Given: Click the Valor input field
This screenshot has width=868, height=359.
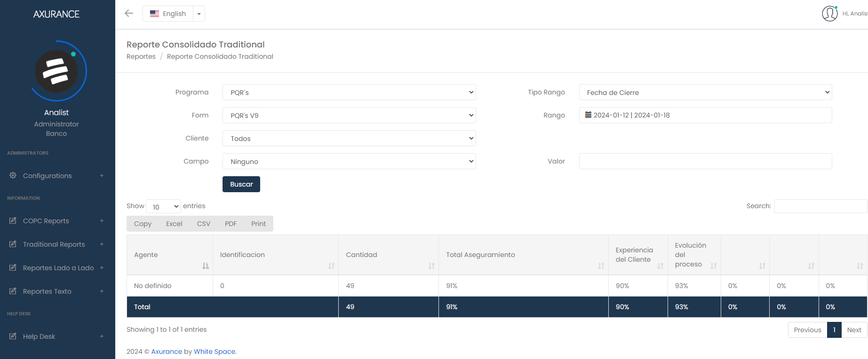Looking at the screenshot, I should click(x=705, y=161).
